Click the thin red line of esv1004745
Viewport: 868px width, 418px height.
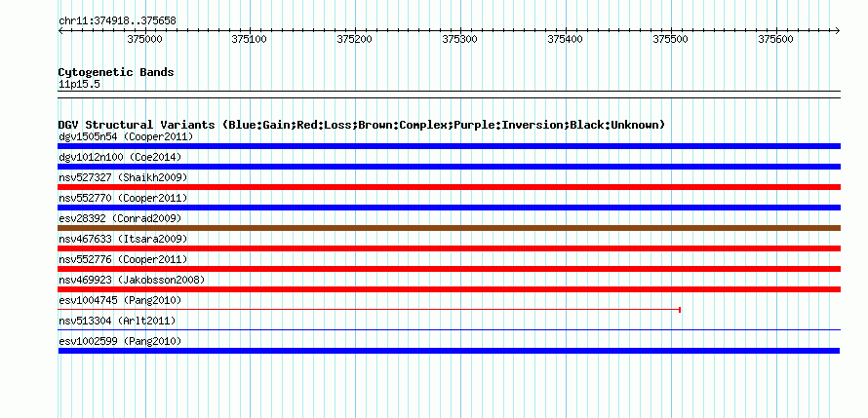pyautogui.click(x=369, y=310)
